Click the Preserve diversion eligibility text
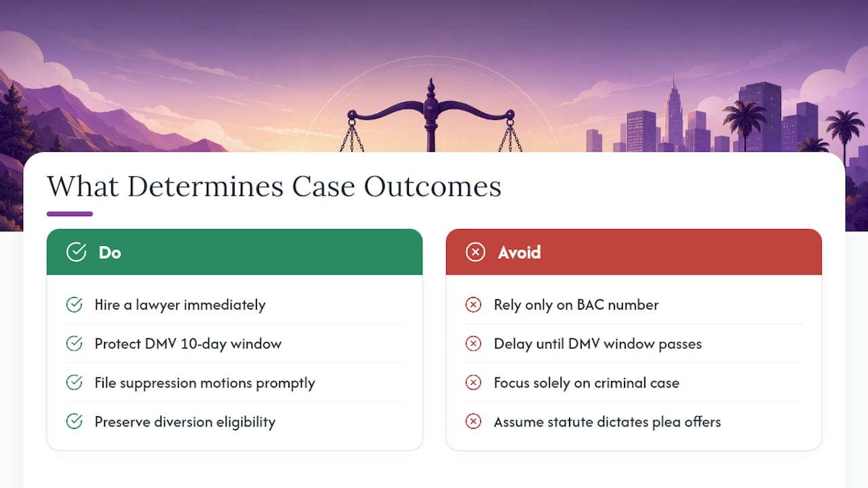The image size is (868, 488). [184, 422]
